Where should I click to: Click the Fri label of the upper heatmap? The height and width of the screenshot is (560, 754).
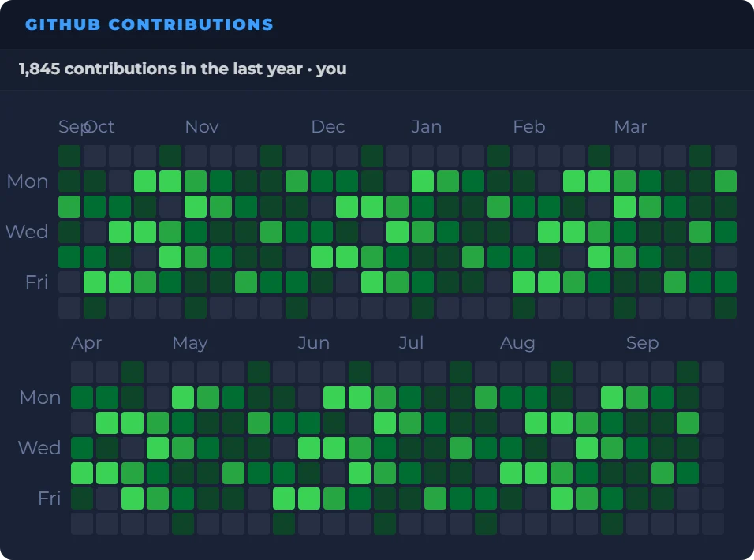[x=36, y=282]
